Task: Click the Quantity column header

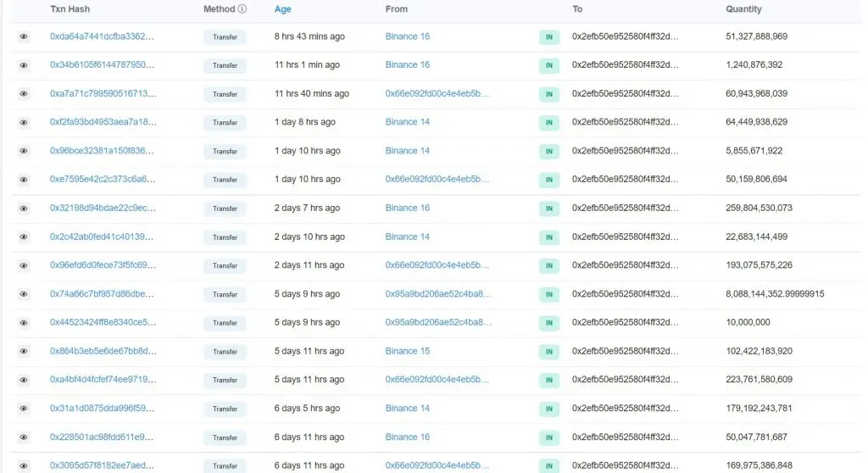Action: pyautogui.click(x=743, y=8)
